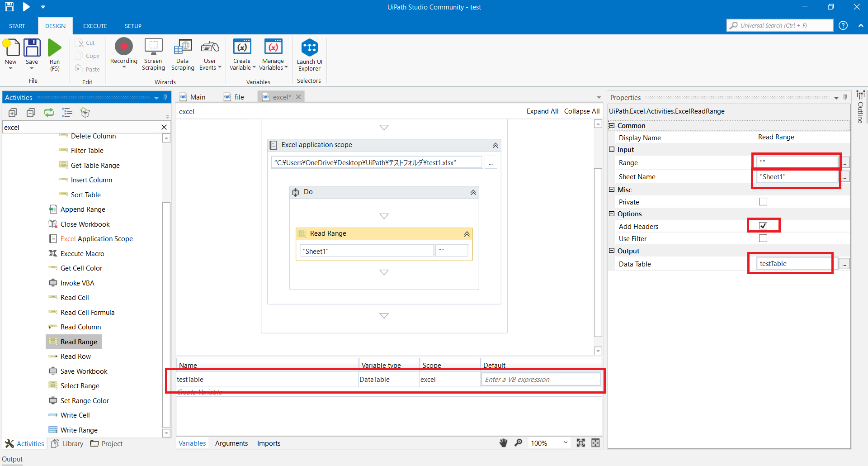Screen dimensions: 868x466
Task: Collapse the Misc property section
Action: pos(612,190)
